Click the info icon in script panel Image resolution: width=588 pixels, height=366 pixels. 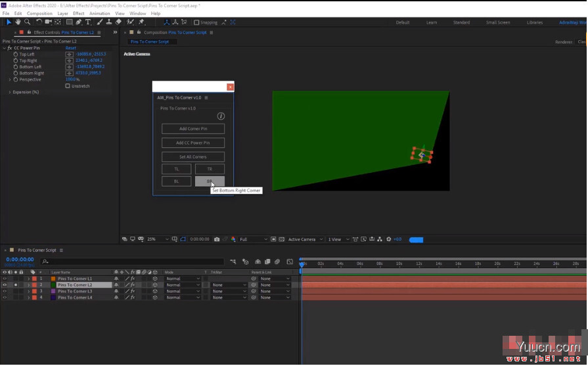coord(221,116)
